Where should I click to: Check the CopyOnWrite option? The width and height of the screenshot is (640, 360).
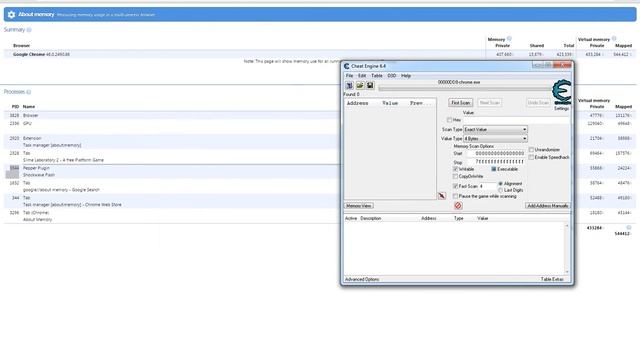point(456,176)
